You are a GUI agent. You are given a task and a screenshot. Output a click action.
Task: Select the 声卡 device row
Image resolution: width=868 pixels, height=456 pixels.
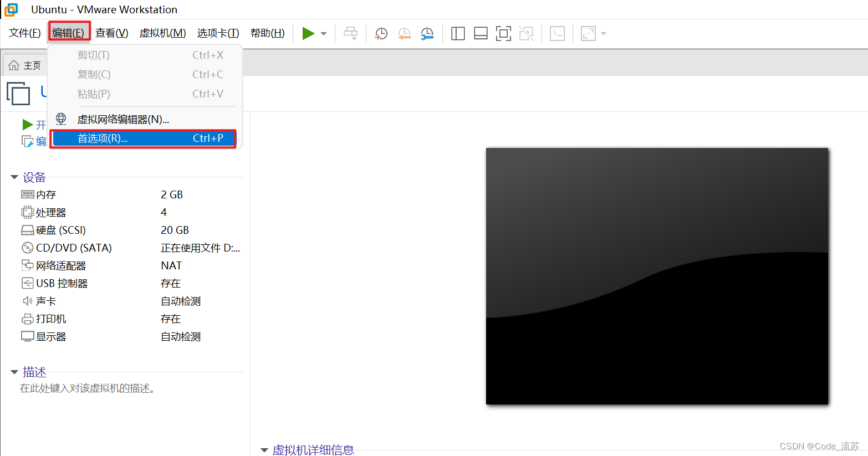[x=131, y=301]
